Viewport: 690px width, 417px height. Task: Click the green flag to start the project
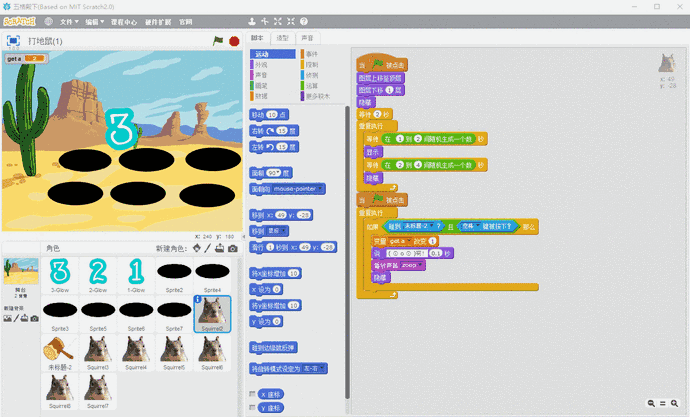(x=218, y=40)
